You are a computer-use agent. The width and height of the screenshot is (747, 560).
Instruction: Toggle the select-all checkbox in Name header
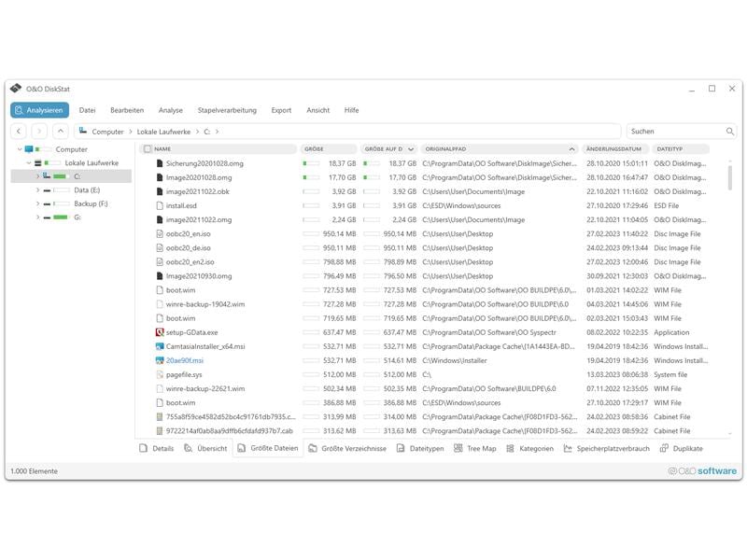[x=148, y=149]
